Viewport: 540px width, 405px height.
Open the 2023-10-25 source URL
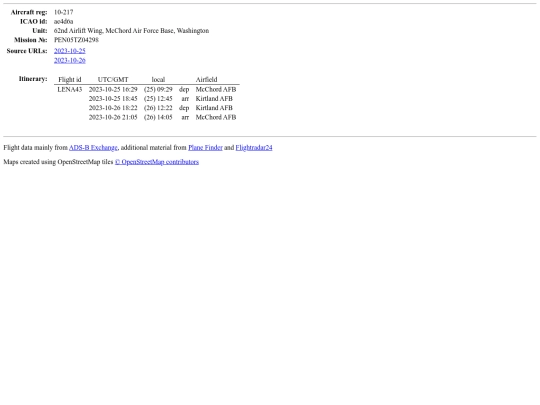(x=70, y=51)
